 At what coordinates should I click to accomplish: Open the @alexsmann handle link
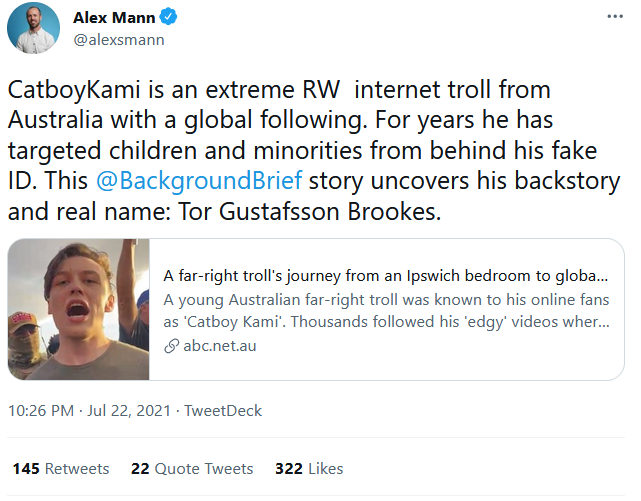(x=119, y=40)
